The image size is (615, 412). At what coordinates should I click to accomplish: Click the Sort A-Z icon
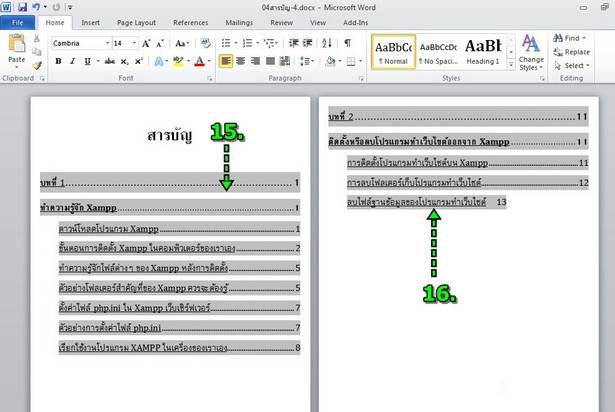tap(327, 43)
